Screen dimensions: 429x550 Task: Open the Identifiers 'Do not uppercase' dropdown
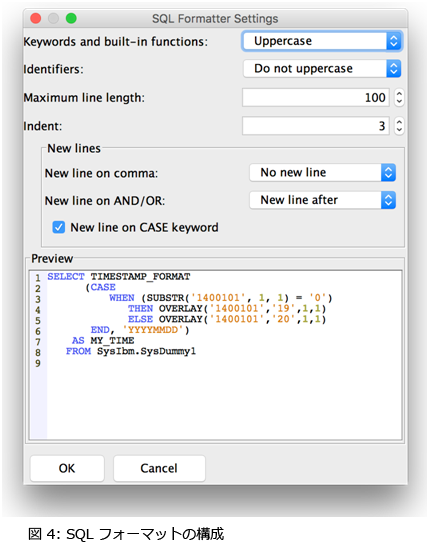tap(322, 68)
